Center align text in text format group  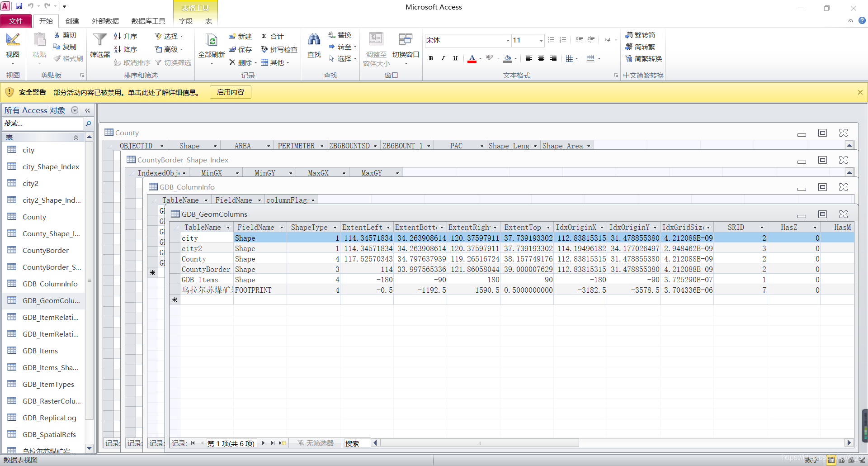[541, 58]
